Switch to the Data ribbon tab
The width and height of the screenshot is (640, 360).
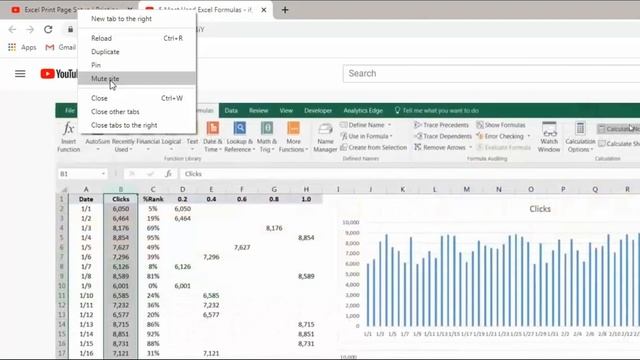click(x=231, y=111)
